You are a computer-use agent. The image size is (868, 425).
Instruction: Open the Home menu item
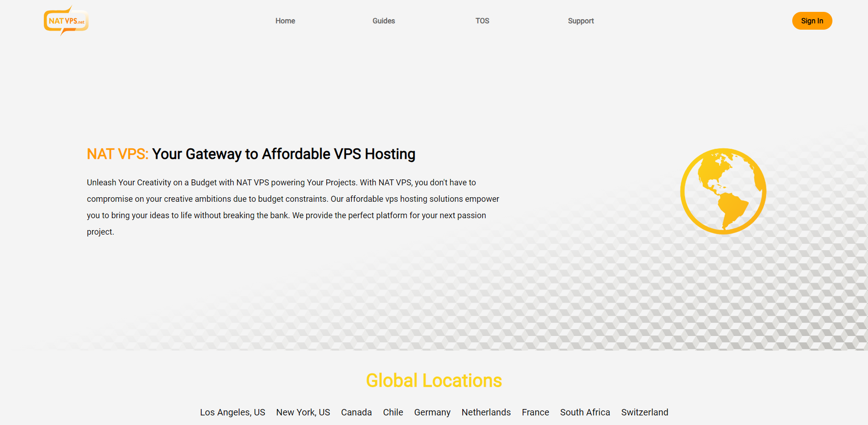[x=285, y=21]
